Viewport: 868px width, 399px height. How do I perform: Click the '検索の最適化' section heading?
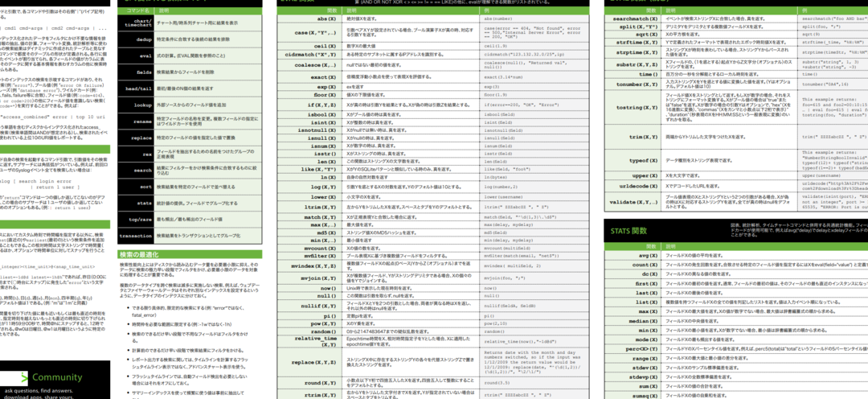(139, 255)
